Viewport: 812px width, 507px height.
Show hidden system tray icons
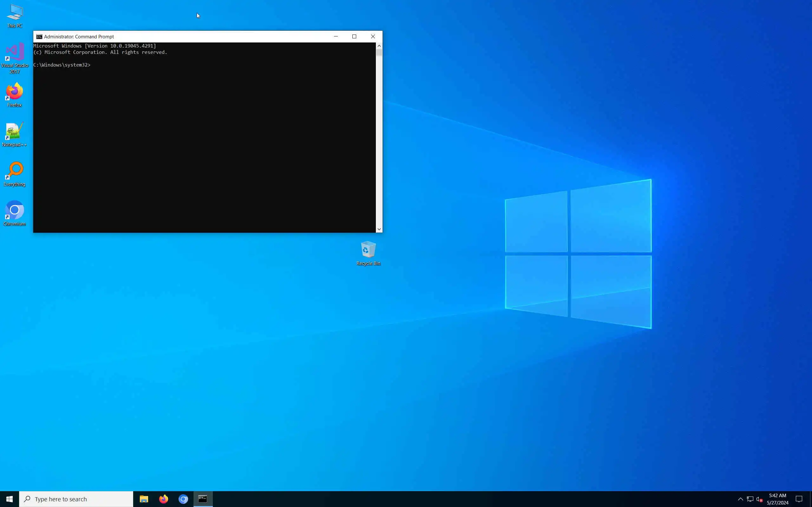pos(740,499)
